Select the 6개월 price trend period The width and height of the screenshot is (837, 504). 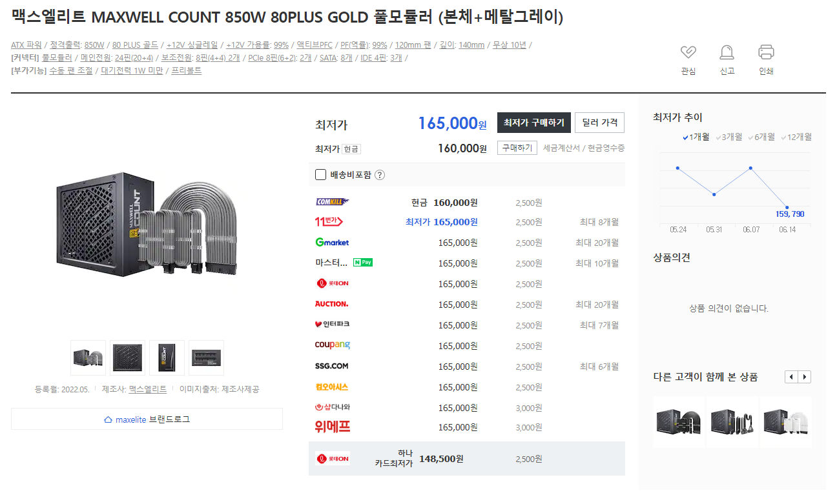[762, 137]
